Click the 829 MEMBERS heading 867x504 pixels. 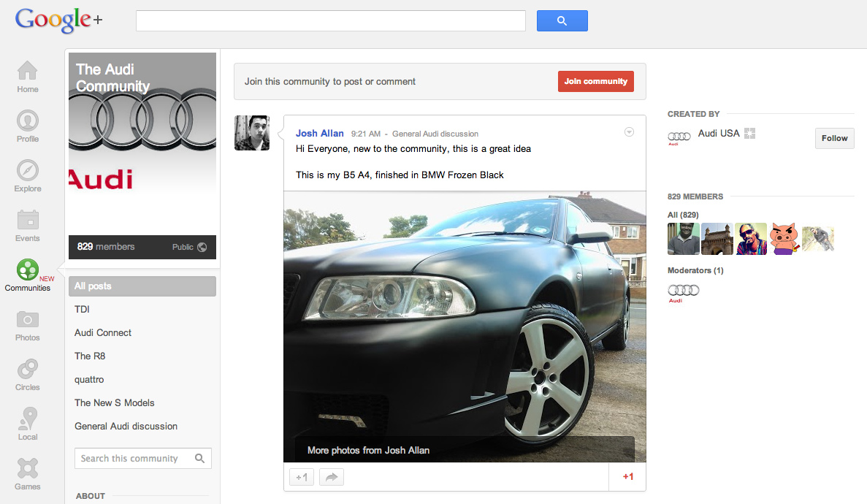(x=695, y=196)
